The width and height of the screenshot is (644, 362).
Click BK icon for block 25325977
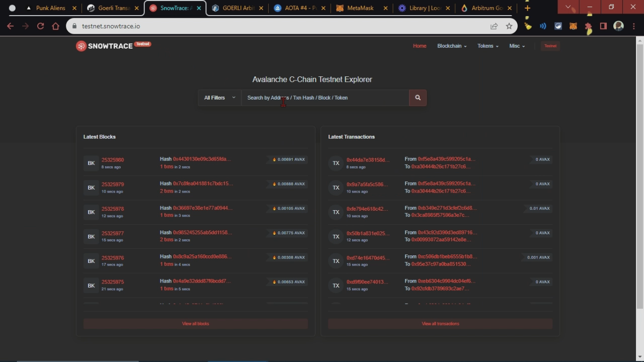pyautogui.click(x=91, y=236)
